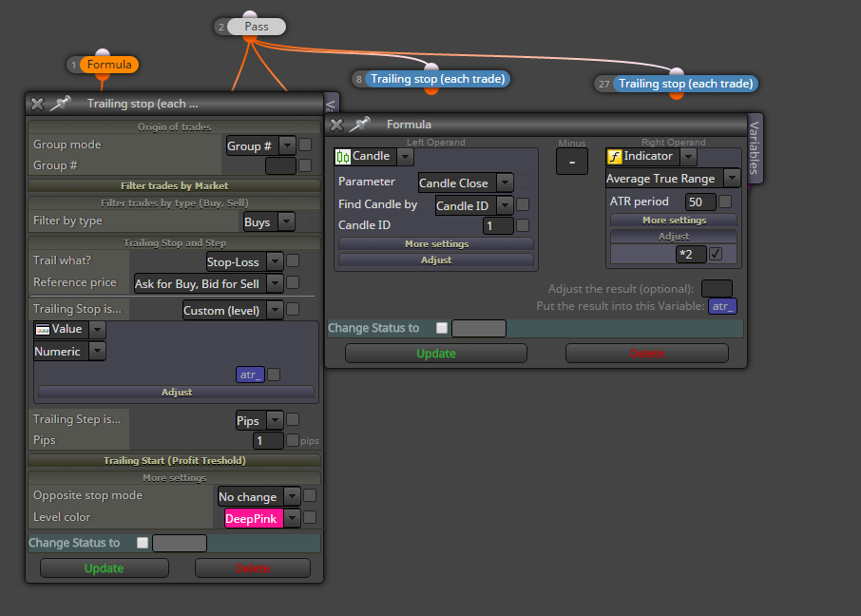861x616 pixels.
Task: Expand Filter trades by Market section
Action: (175, 185)
